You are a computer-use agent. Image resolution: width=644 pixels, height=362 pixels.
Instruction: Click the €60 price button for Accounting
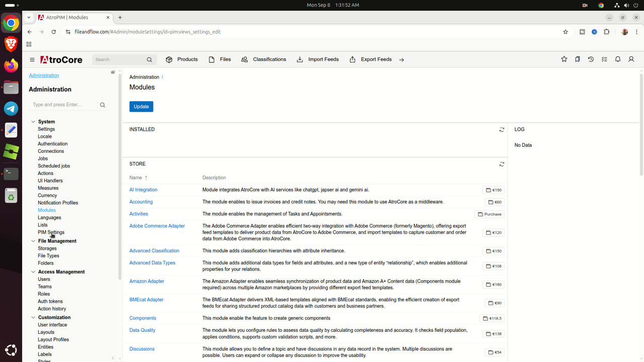tap(495, 202)
